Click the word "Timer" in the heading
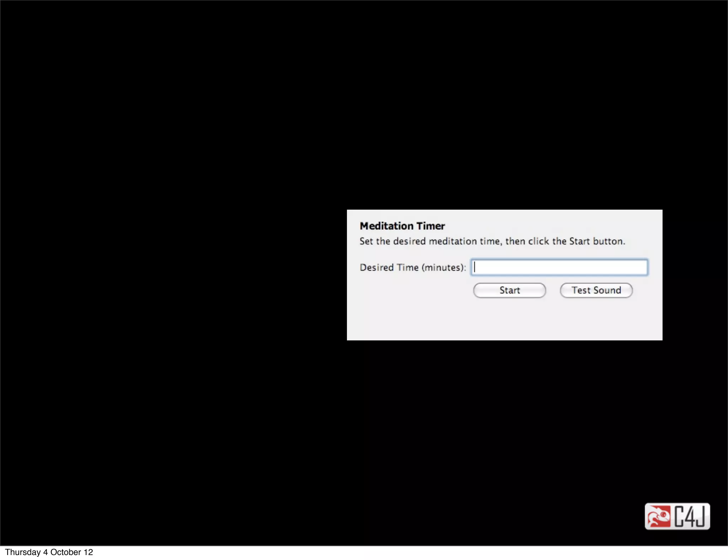This screenshot has height=560, width=728. coord(430,226)
